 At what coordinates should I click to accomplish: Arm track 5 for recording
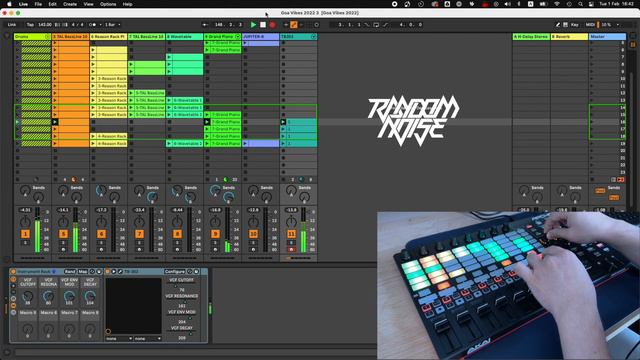click(x=63, y=249)
